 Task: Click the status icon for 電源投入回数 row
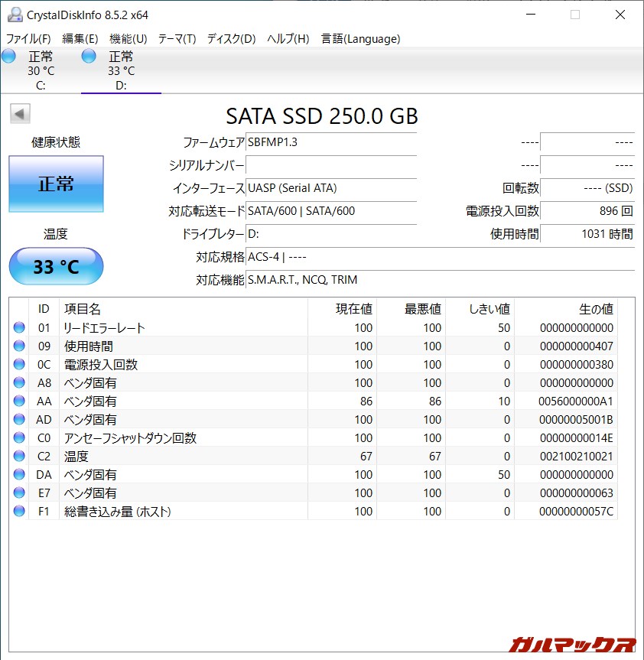[x=18, y=364]
